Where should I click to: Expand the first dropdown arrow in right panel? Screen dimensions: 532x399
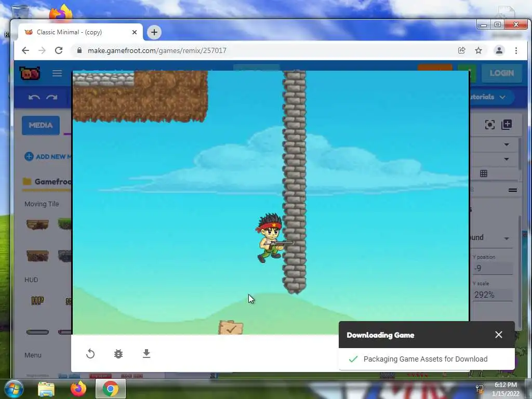(507, 144)
